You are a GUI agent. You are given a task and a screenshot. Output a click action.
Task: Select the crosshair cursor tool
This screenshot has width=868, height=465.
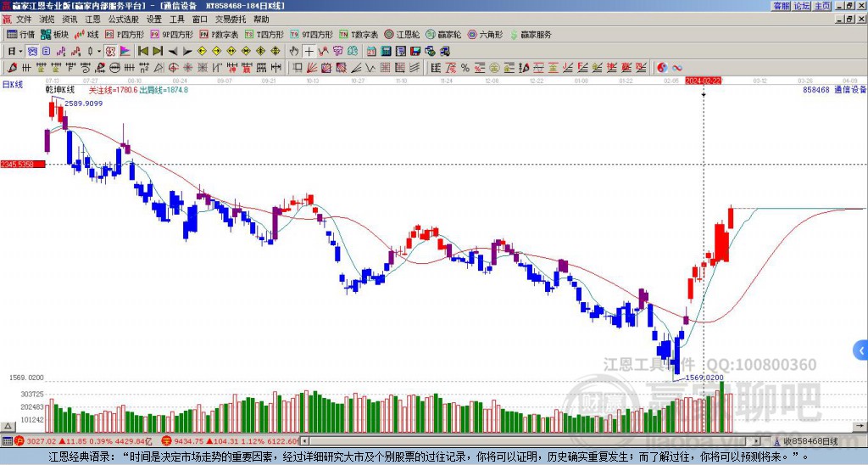tap(309, 51)
